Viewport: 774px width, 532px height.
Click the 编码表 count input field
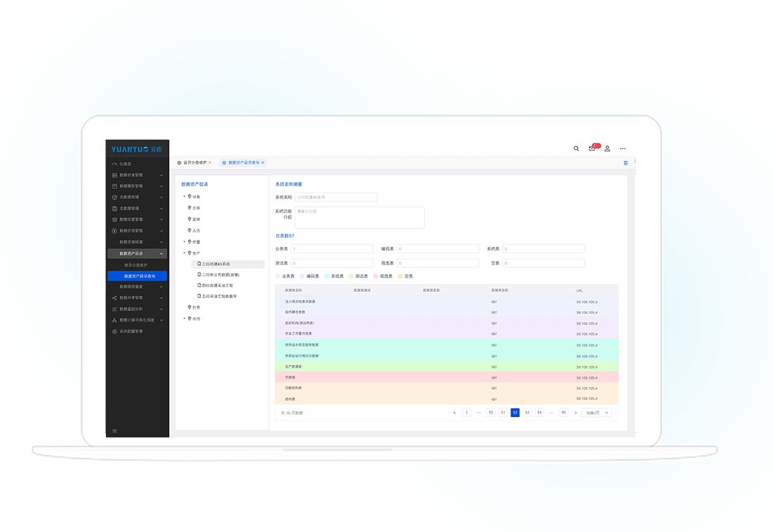point(438,249)
